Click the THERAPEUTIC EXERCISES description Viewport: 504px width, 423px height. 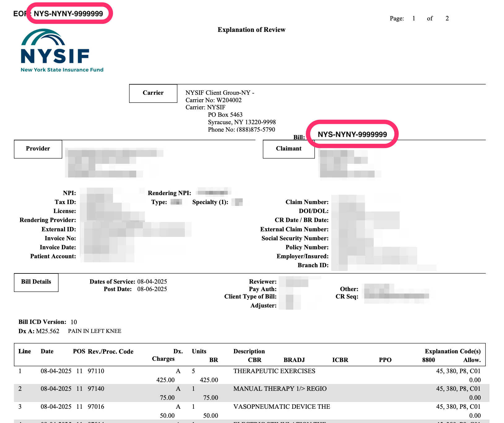click(x=274, y=371)
